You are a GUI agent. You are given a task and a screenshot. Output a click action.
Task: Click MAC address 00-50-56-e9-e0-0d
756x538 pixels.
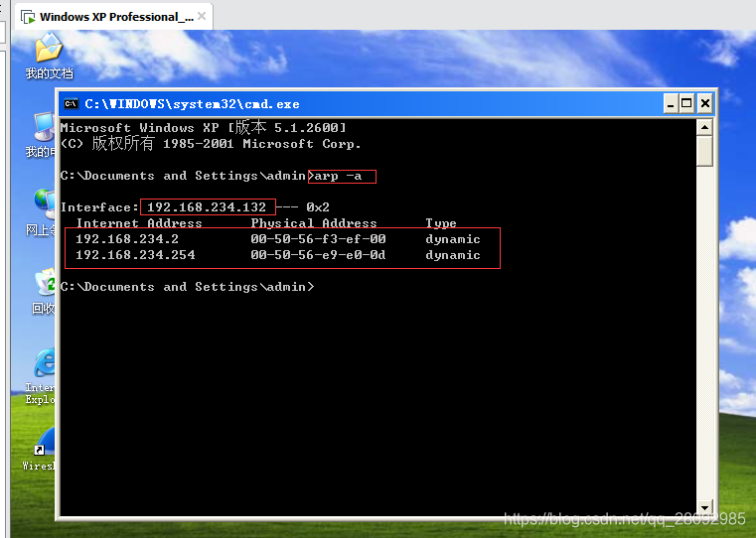[318, 255]
